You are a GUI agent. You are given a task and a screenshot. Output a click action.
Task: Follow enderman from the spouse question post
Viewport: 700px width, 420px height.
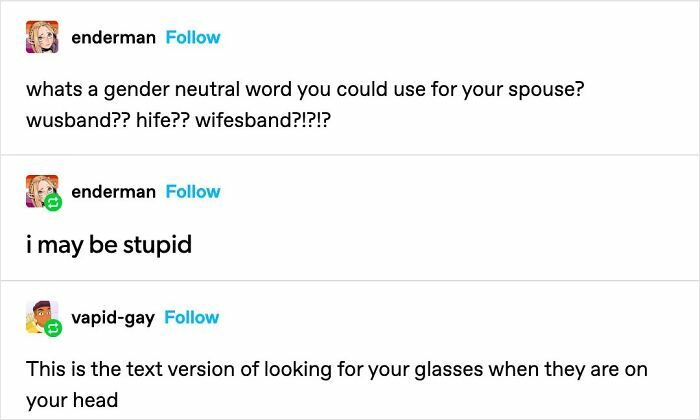click(193, 37)
